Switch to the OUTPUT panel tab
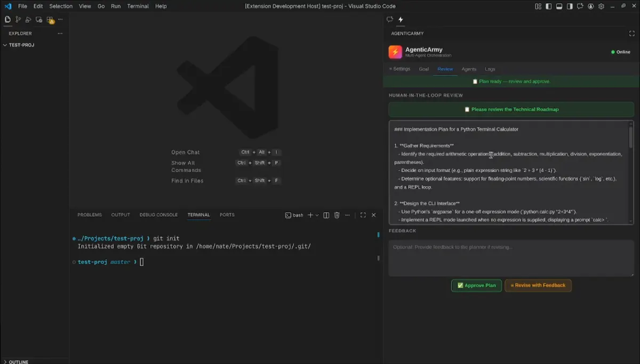This screenshot has height=364, width=640. click(x=121, y=215)
